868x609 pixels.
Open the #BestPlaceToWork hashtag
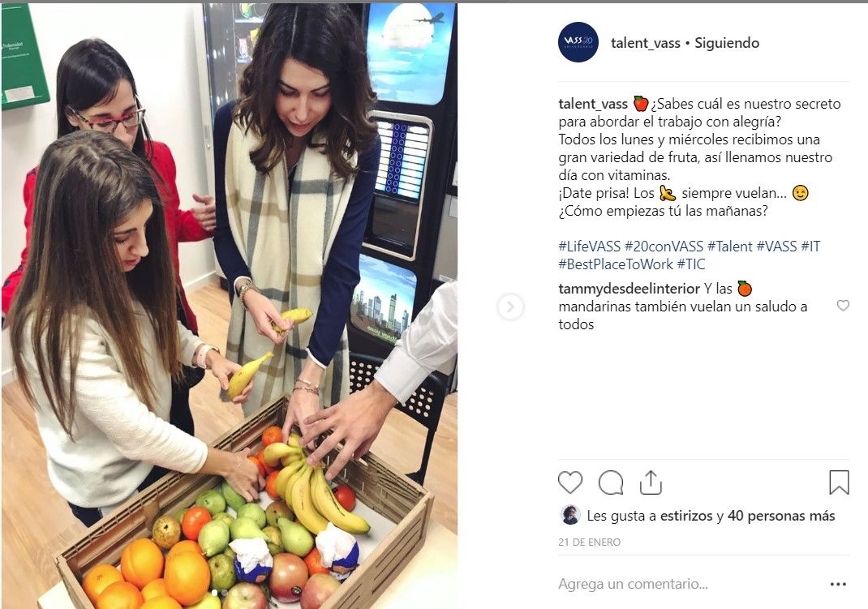[616, 264]
